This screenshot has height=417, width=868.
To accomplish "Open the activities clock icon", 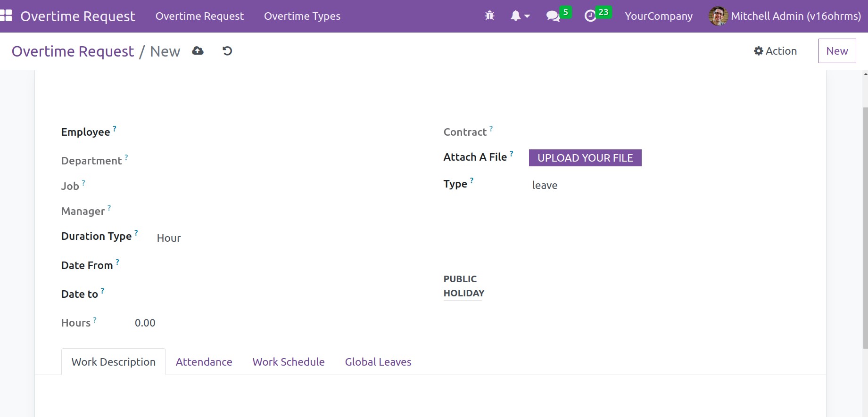I will point(590,16).
